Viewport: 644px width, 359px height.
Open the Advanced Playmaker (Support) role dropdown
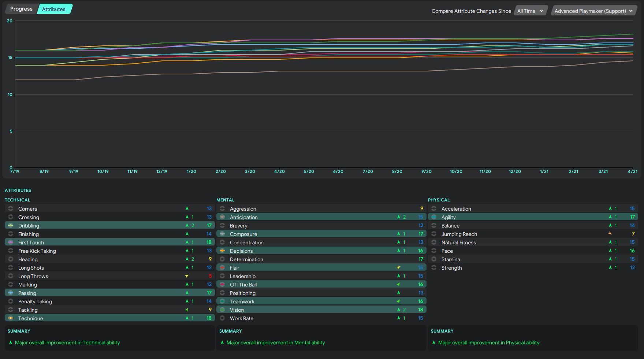[x=593, y=11]
